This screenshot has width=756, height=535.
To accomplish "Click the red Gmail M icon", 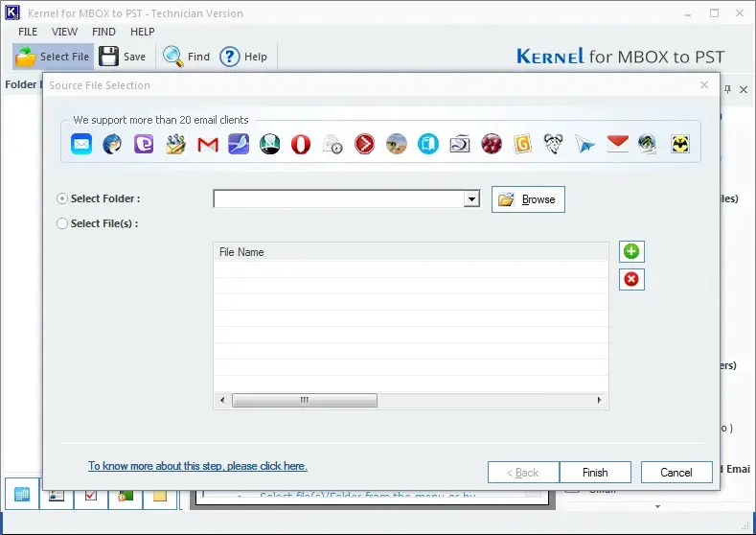I will pos(208,144).
